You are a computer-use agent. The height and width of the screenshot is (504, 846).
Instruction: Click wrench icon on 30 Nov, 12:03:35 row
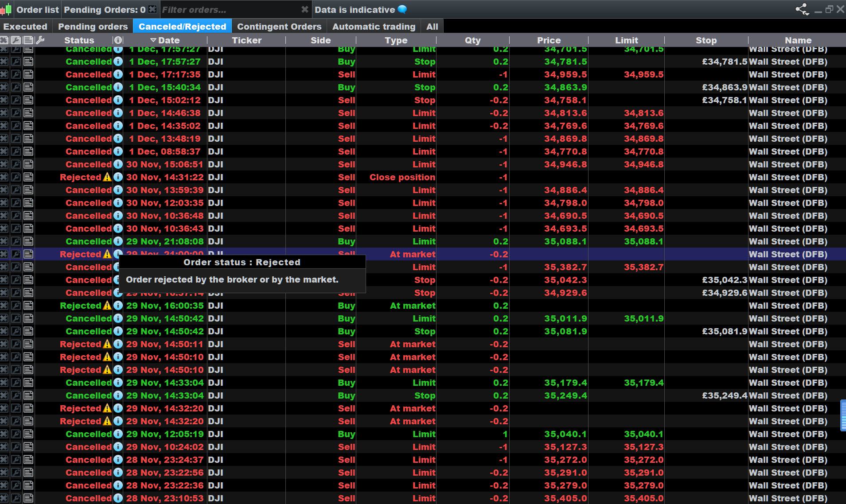coord(16,203)
